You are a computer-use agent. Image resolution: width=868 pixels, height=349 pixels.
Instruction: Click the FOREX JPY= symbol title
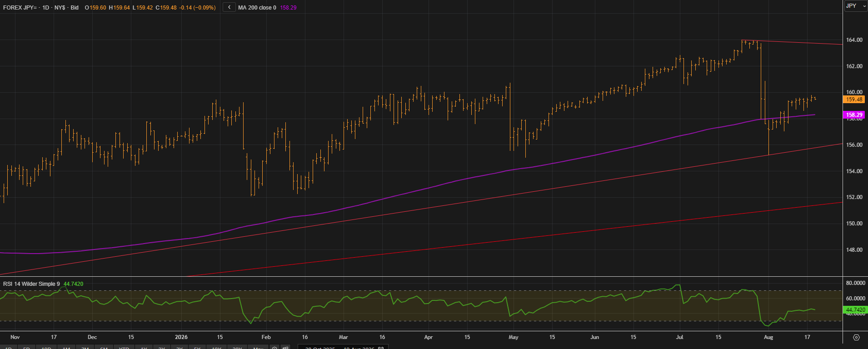coord(20,8)
